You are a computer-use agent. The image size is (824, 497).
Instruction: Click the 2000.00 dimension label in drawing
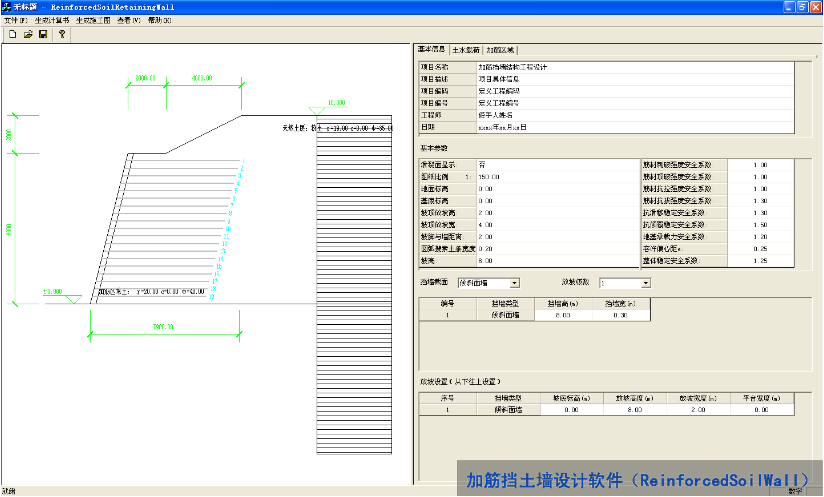146,78
